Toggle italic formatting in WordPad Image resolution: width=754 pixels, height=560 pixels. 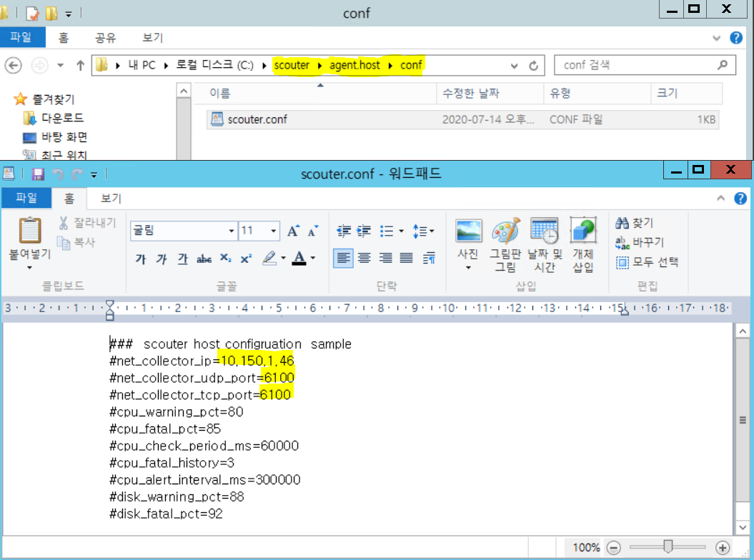(162, 259)
